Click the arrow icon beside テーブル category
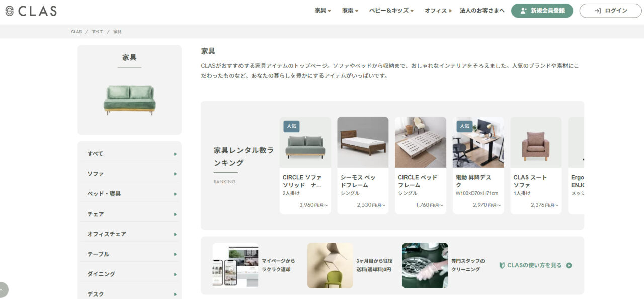Image resolution: width=644 pixels, height=299 pixels. [175, 254]
